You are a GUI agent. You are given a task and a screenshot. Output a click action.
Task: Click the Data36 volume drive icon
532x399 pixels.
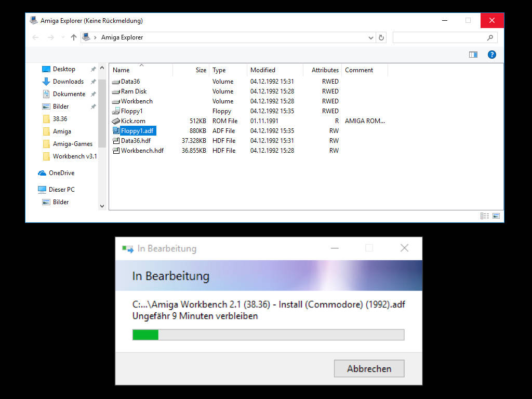116,82
